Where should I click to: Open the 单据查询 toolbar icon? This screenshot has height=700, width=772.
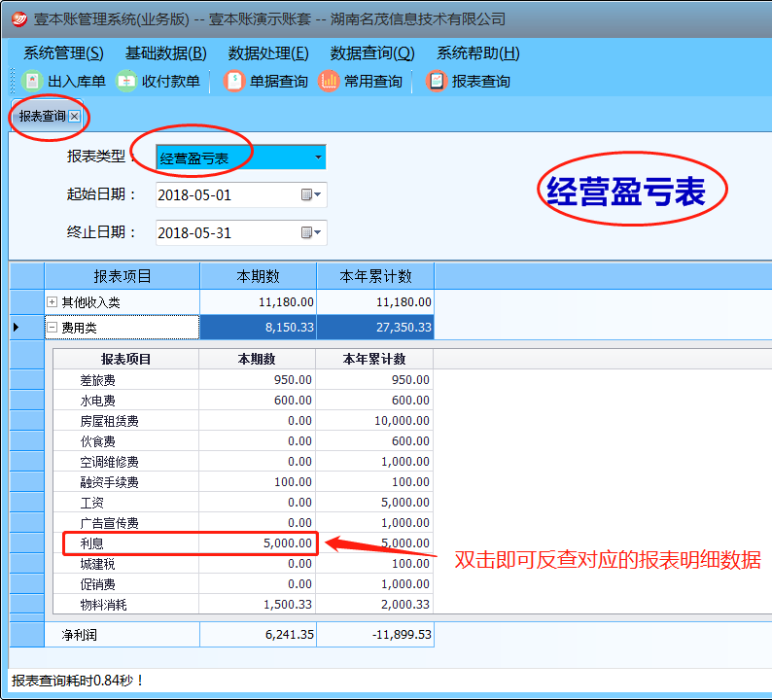pos(234,82)
